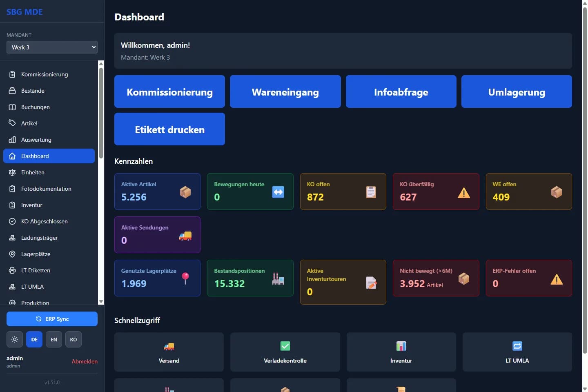Click the sidebar scrollbar down arrow

tap(101, 302)
